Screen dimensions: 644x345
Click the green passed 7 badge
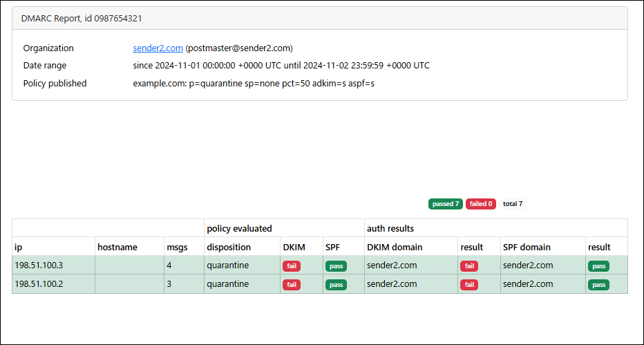tap(446, 204)
